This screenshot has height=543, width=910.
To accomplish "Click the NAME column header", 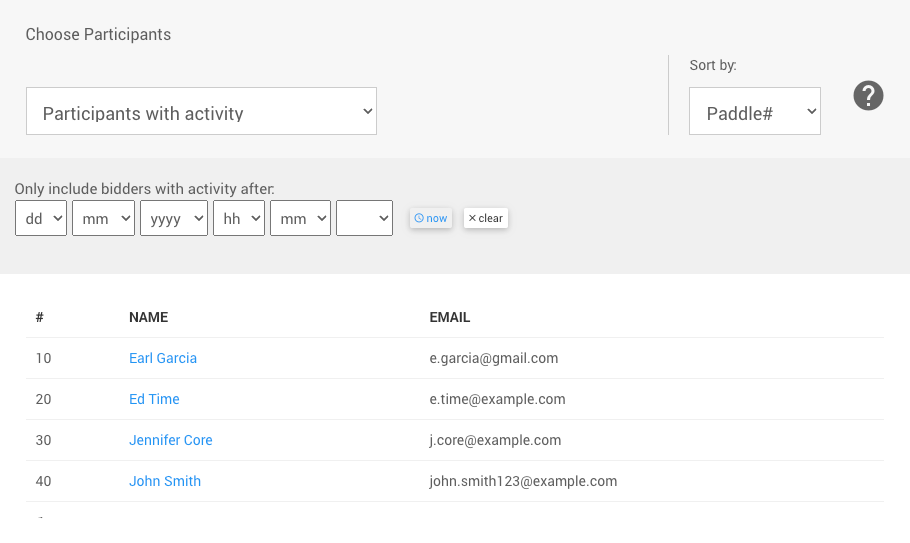I will click(148, 317).
